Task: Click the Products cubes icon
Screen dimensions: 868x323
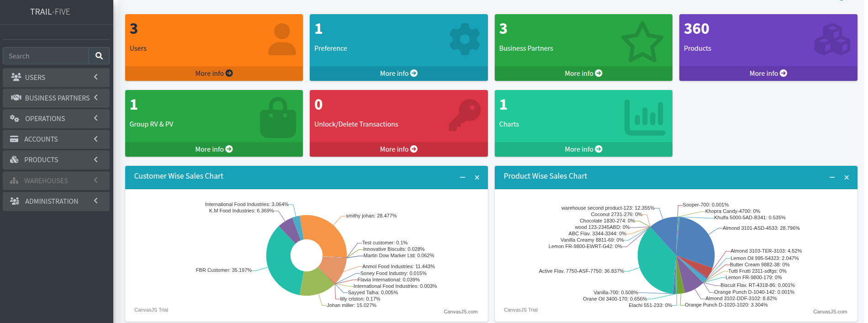Action: coord(832,39)
